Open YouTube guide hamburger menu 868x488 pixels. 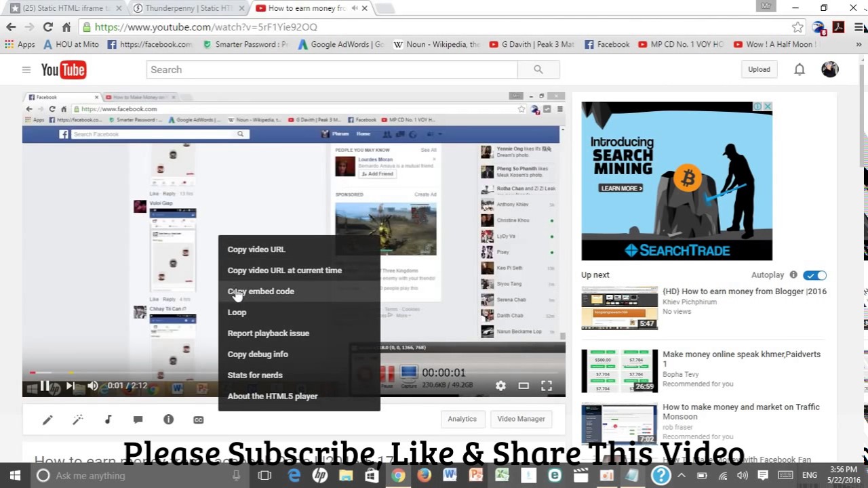pyautogui.click(x=26, y=70)
